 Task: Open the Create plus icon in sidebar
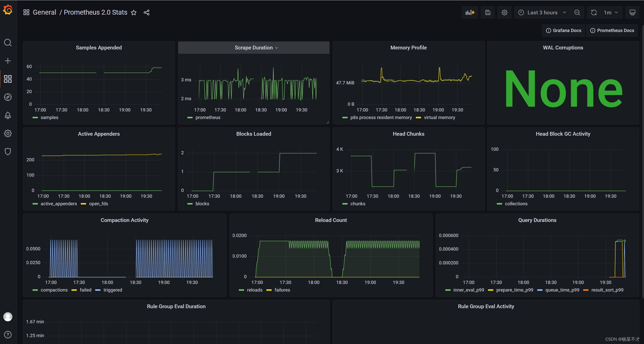(8, 61)
